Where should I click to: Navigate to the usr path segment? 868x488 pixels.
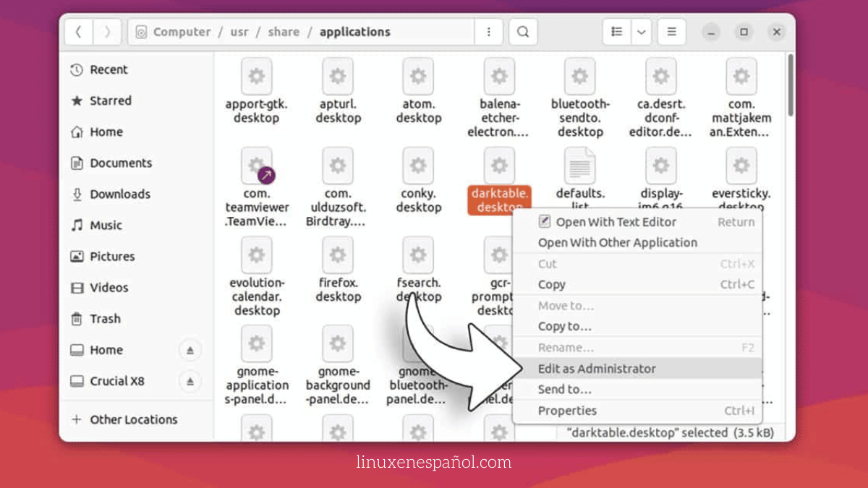(x=239, y=32)
